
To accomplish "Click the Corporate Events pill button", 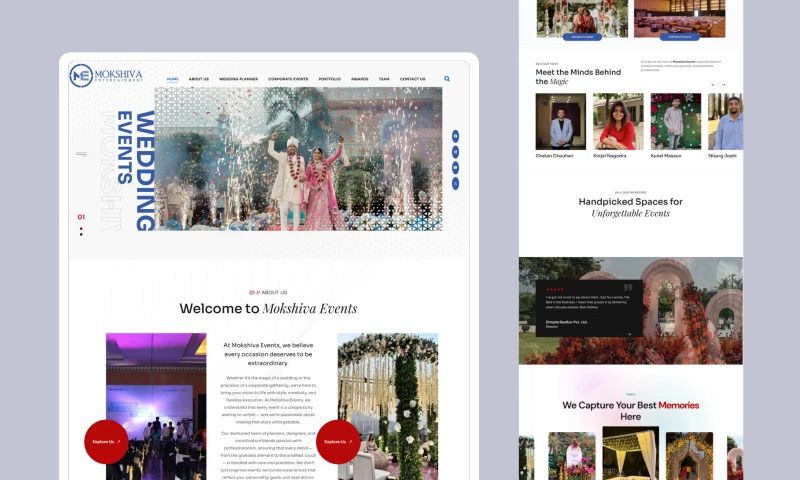I will [679, 37].
